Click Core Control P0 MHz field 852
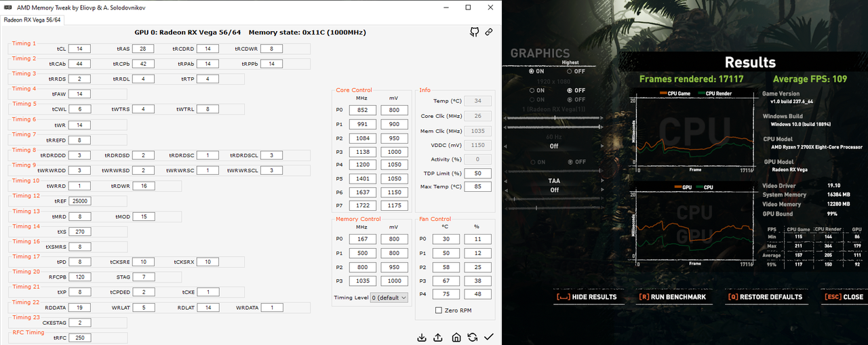 pyautogui.click(x=362, y=110)
